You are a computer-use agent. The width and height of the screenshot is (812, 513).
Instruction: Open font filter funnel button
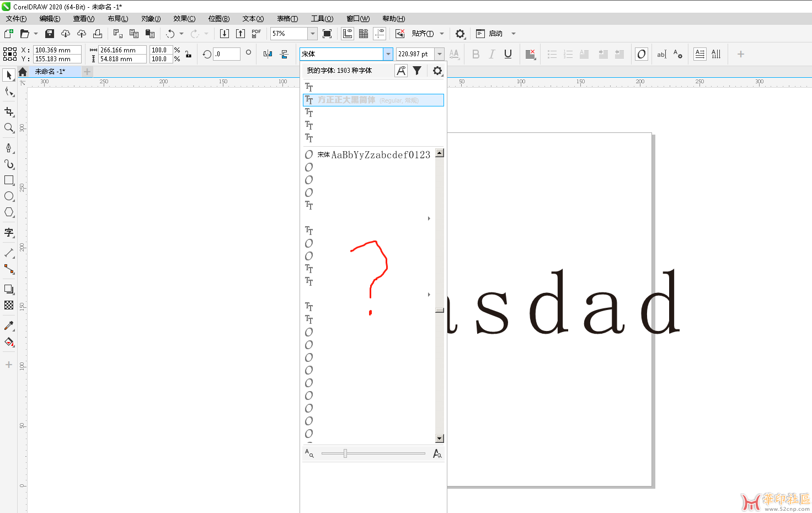[x=417, y=71]
